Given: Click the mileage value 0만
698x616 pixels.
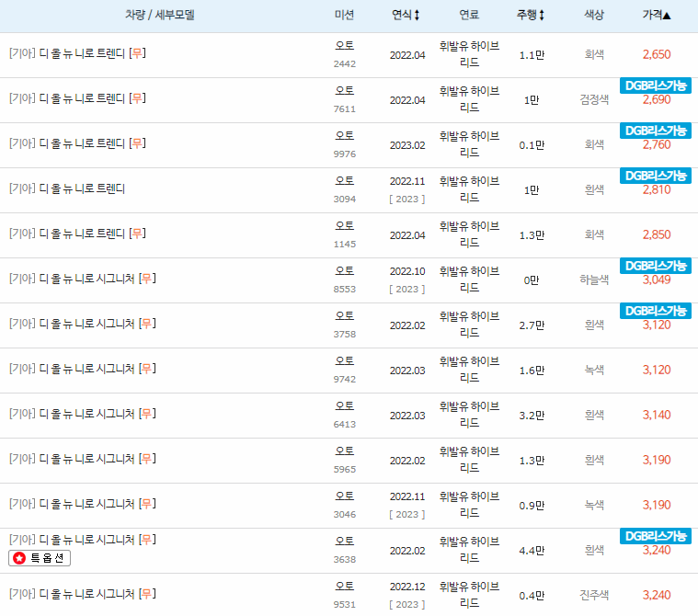Looking at the screenshot, I should (532, 280).
